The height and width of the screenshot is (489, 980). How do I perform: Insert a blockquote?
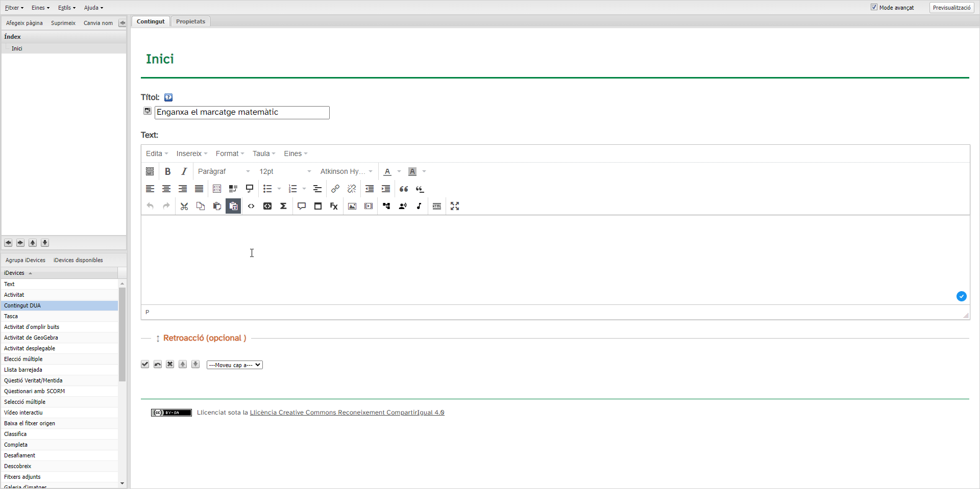[x=404, y=189]
